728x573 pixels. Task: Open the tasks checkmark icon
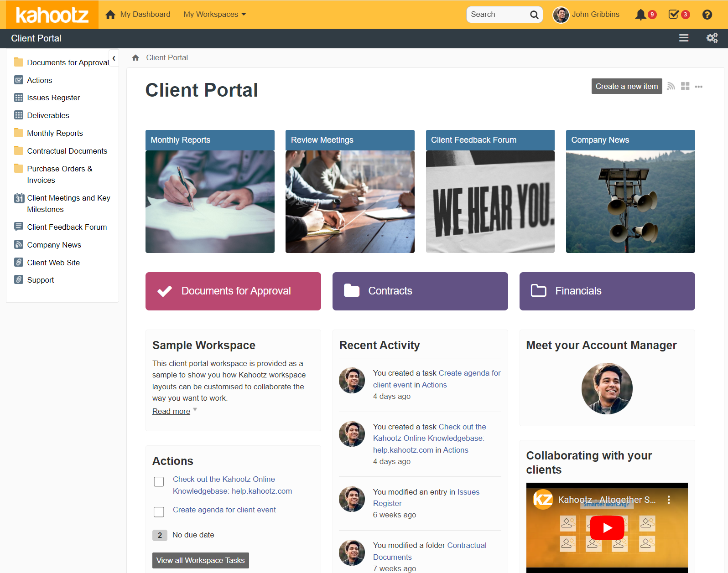tap(673, 15)
